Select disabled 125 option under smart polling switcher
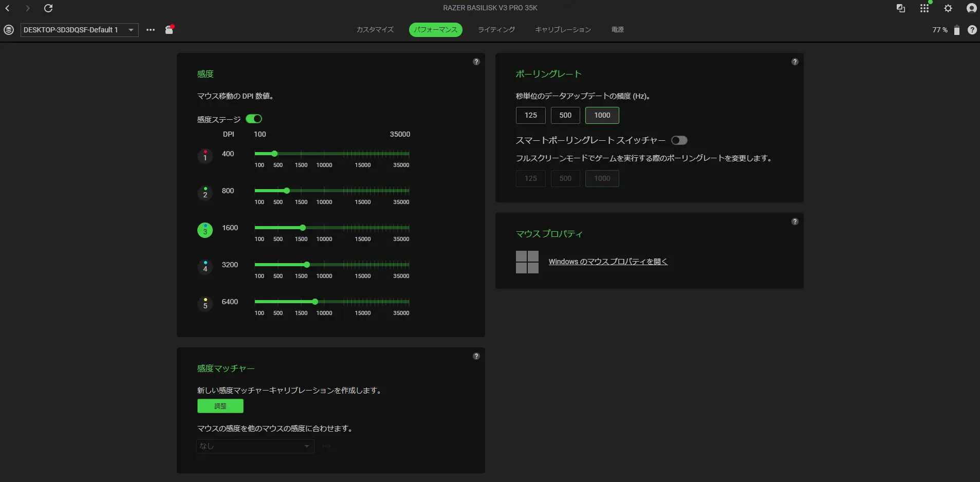The image size is (980, 482). coord(531,178)
